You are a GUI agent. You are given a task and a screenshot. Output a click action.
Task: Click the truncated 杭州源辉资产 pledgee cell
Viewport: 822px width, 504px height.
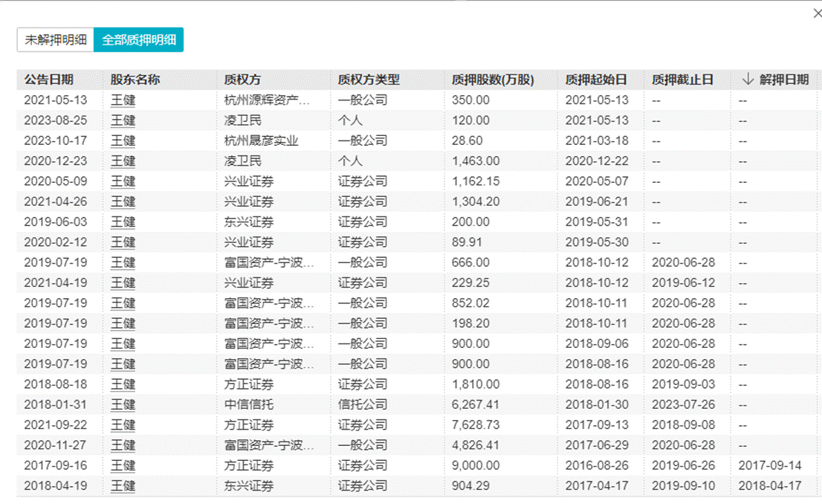(267, 100)
